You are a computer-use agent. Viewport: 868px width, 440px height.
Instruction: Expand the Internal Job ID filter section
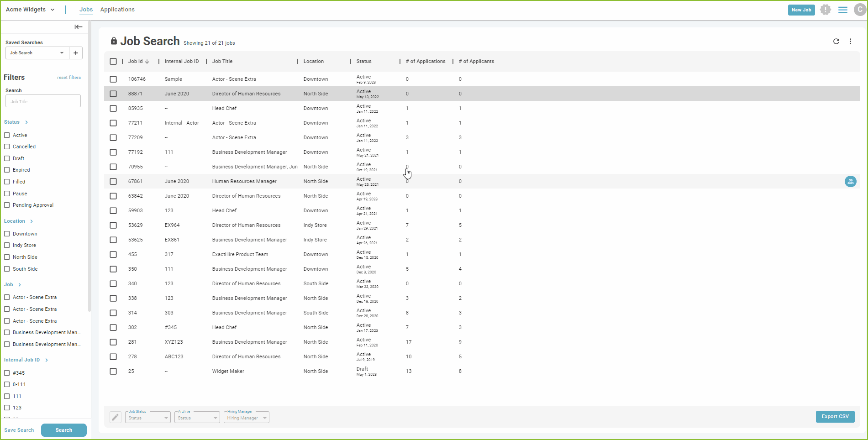click(x=46, y=360)
